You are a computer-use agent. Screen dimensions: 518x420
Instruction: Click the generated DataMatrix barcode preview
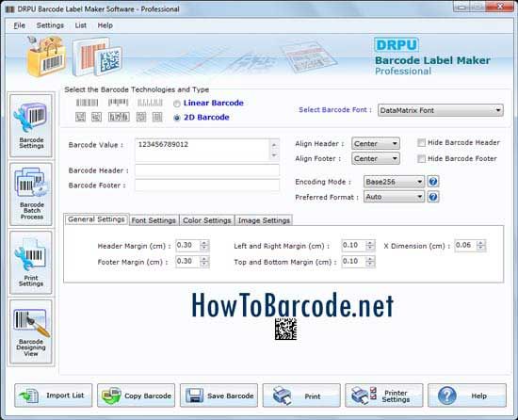tap(285, 329)
